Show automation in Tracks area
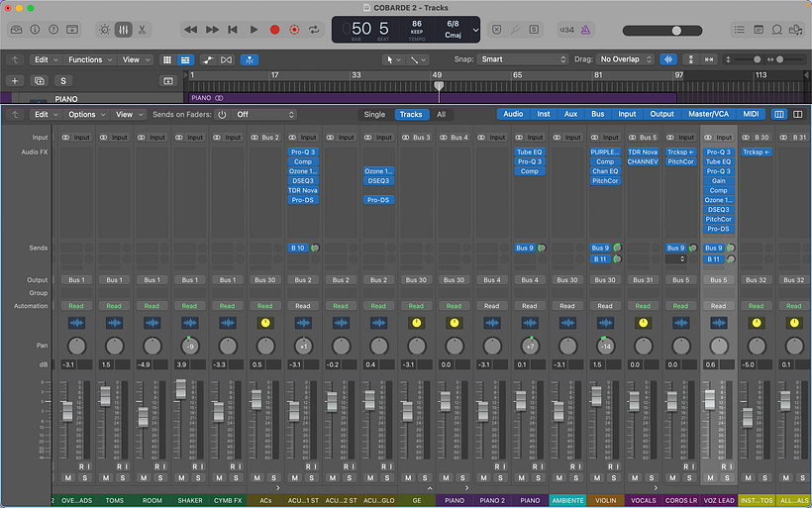This screenshot has height=508, width=812. (208, 59)
